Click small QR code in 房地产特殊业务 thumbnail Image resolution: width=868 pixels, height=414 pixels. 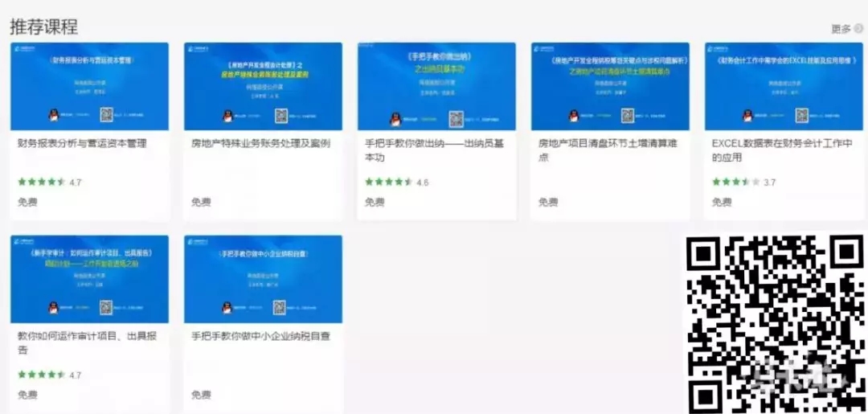point(281,116)
